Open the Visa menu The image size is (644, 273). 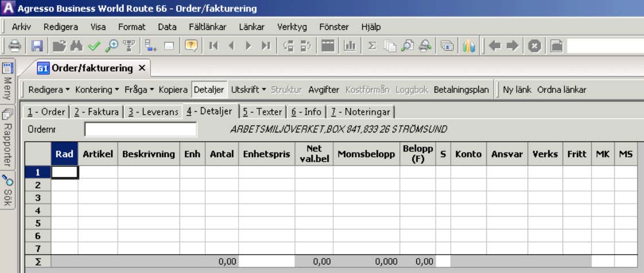point(98,27)
